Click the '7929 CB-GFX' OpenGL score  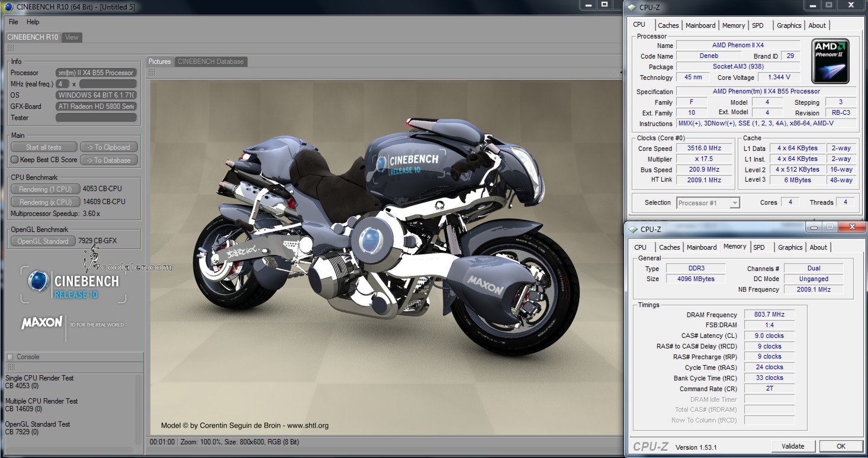pos(98,241)
